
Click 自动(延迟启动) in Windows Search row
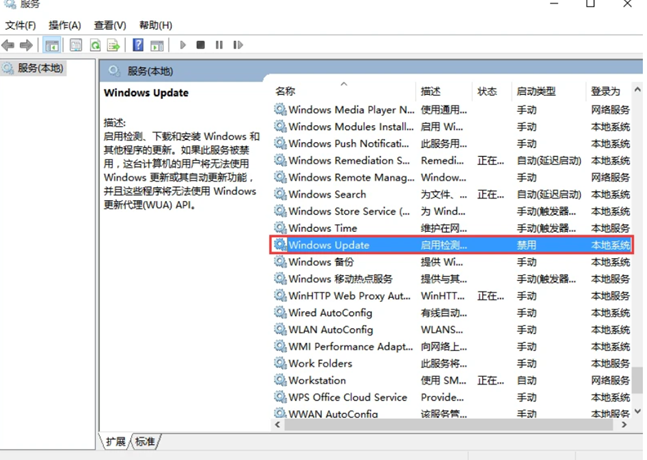549,194
